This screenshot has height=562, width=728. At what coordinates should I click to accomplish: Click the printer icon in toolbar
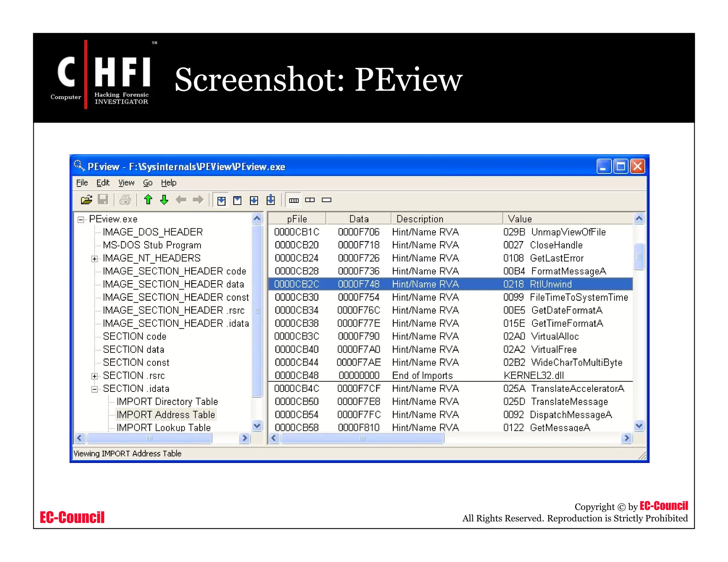pyautogui.click(x=125, y=200)
